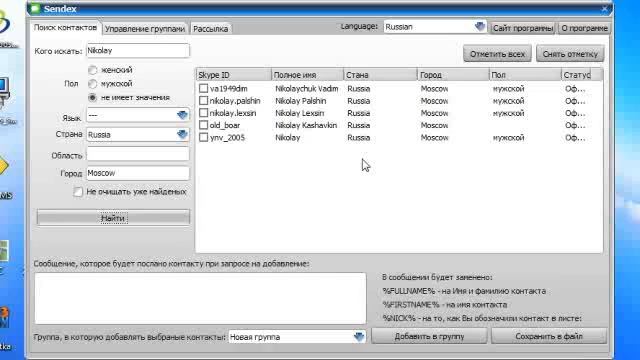Select the name Nikolay Lexsin
Screen dimensions: 640x360
[x=299, y=113]
